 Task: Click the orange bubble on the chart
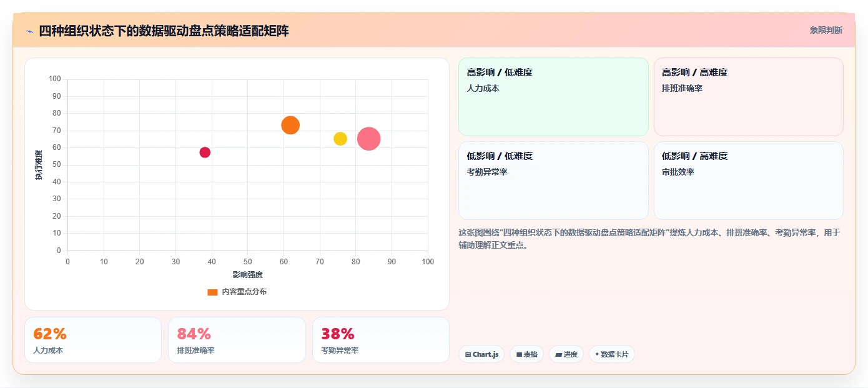pos(290,125)
